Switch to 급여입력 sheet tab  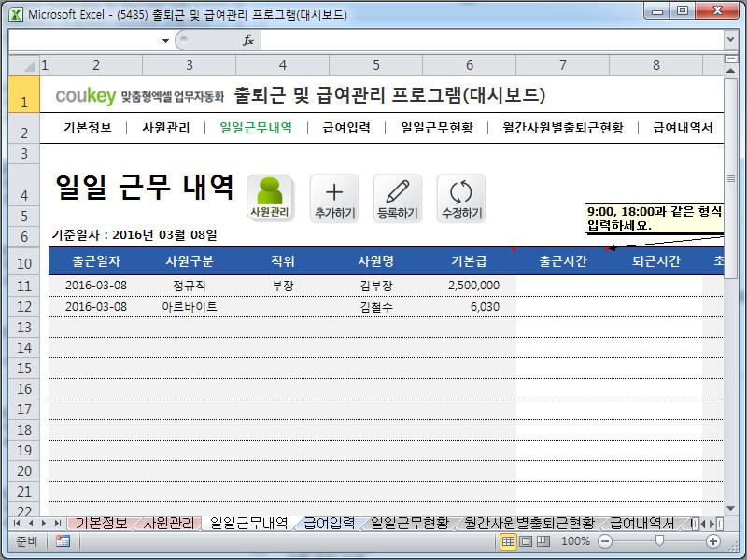coord(330,524)
